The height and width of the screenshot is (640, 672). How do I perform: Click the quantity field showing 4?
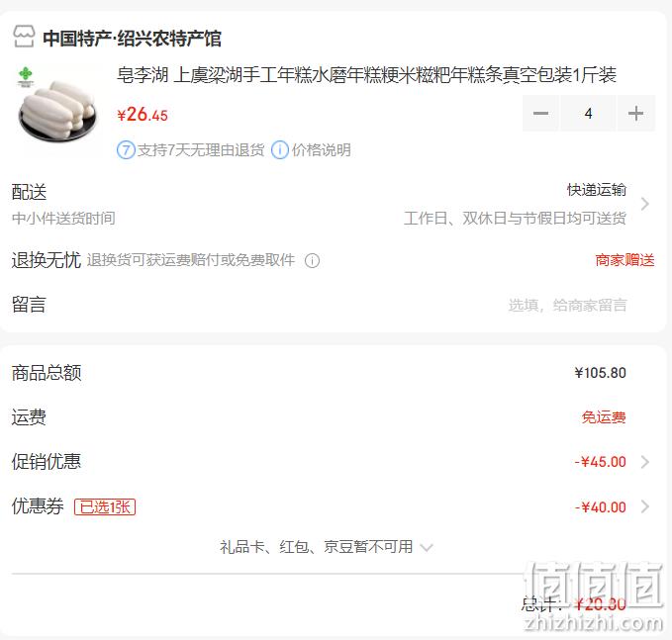click(x=588, y=114)
